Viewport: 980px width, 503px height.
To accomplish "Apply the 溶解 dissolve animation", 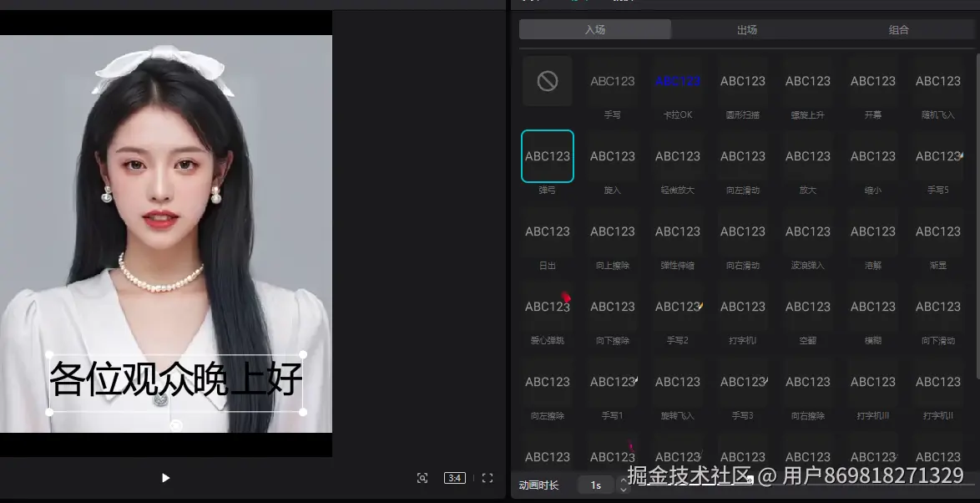I will tap(872, 231).
